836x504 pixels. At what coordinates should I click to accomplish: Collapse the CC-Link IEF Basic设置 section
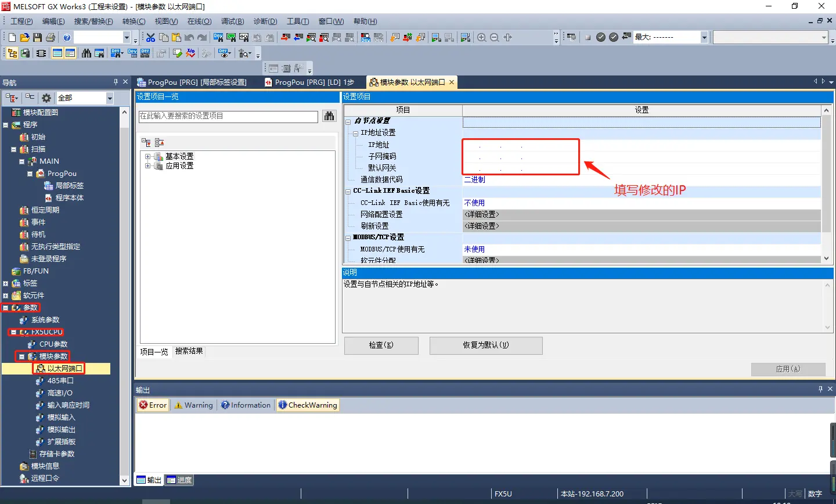[348, 191]
